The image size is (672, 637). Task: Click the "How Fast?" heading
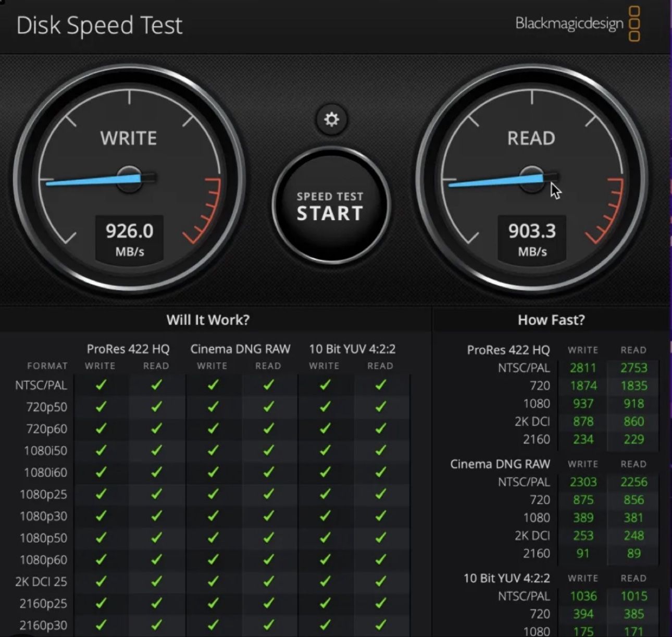coord(551,320)
